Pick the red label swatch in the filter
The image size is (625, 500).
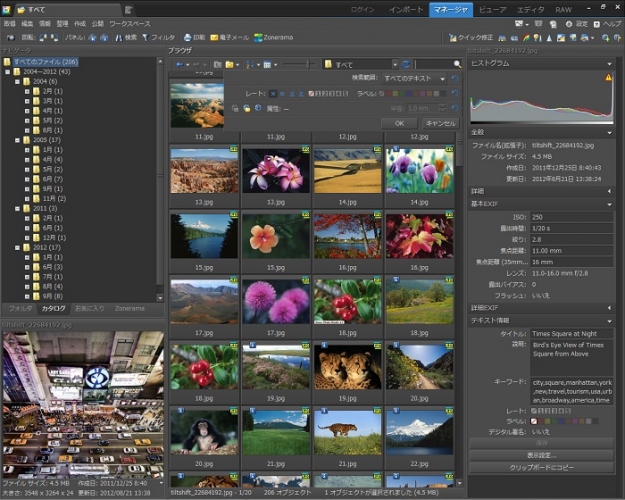click(x=389, y=94)
